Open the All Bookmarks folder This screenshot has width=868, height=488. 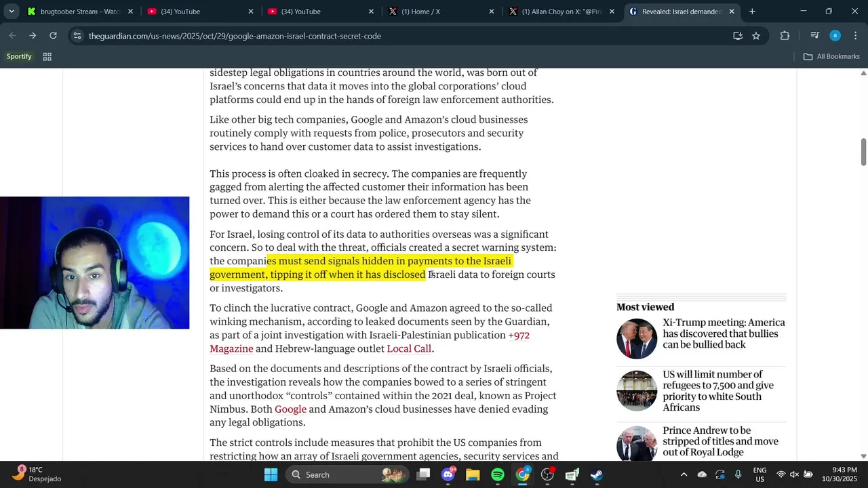(831, 56)
